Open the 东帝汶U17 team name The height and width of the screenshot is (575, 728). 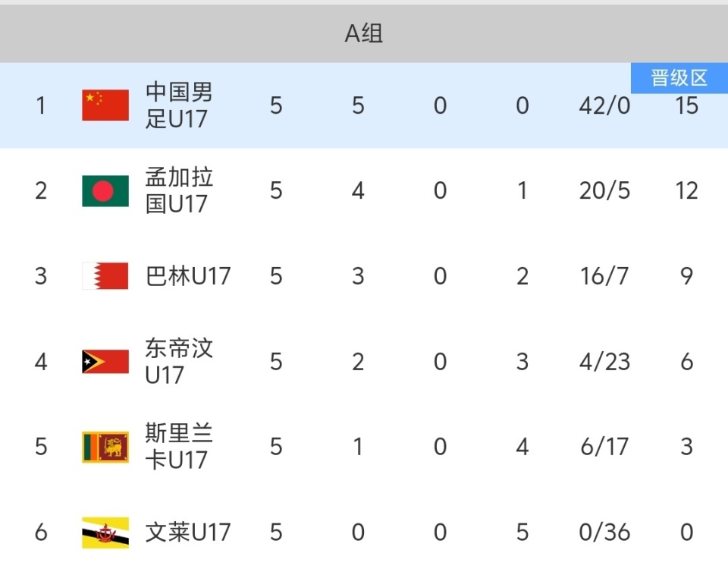pyautogui.click(x=179, y=361)
